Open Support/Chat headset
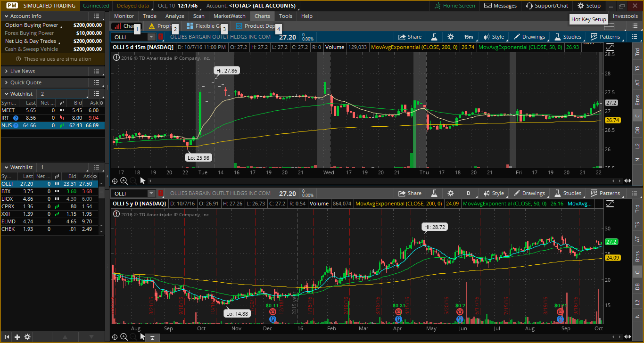The width and height of the screenshot is (644, 343). [x=547, y=6]
